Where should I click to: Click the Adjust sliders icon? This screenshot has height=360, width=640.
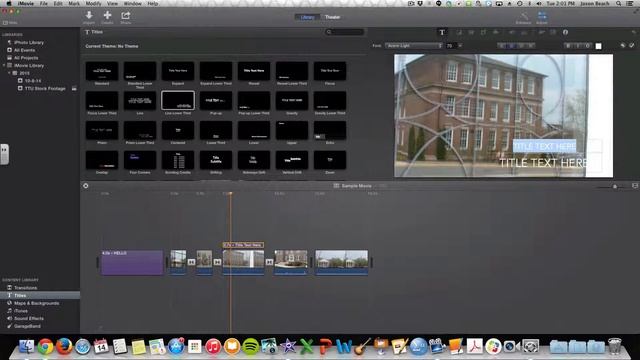pos(542,16)
